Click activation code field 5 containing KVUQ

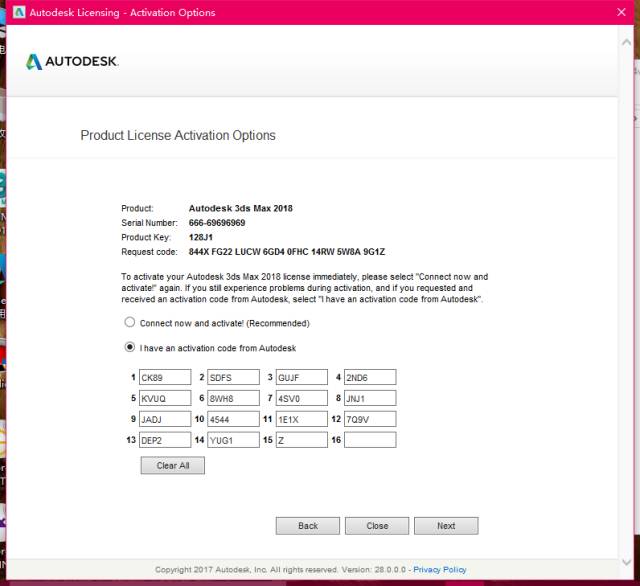[x=165, y=398]
